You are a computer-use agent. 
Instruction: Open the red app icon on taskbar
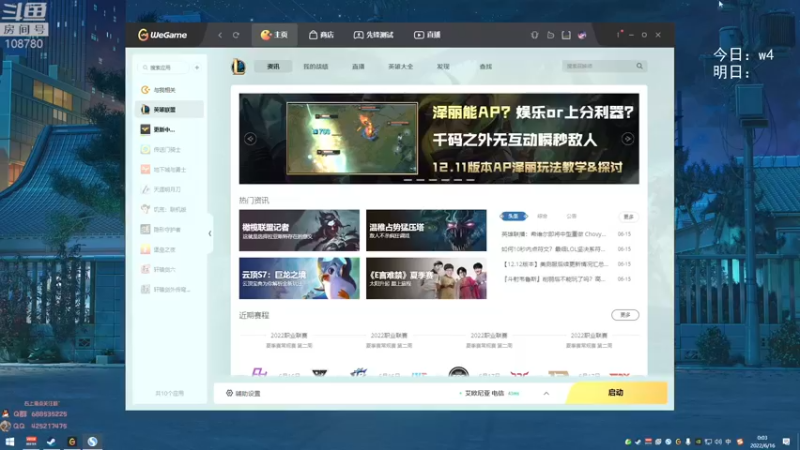click(x=31, y=442)
